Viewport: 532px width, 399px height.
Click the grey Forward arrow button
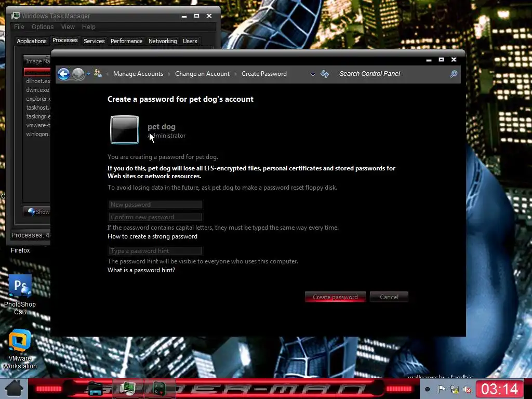78,74
